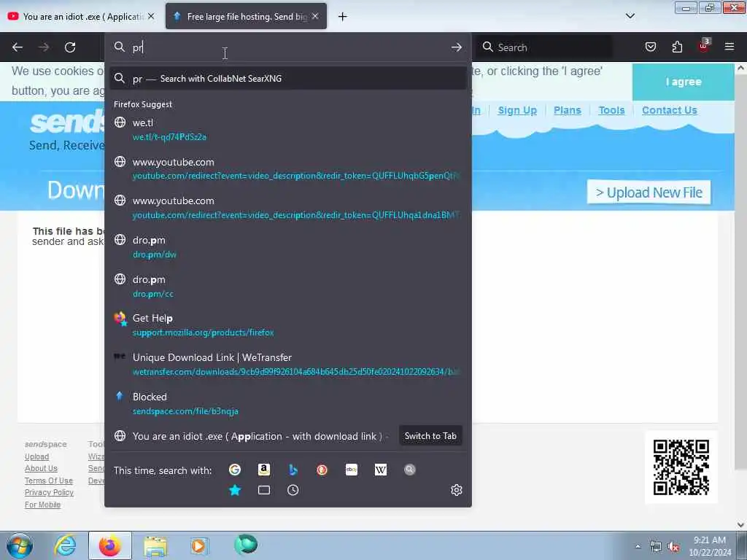The width and height of the screenshot is (747, 560).
Task: Search this time with Bing
Action: tap(293, 470)
